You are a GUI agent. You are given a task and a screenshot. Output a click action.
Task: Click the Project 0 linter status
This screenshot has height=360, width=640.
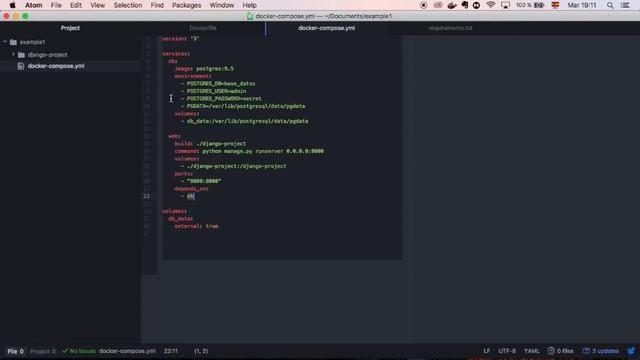(x=43, y=351)
